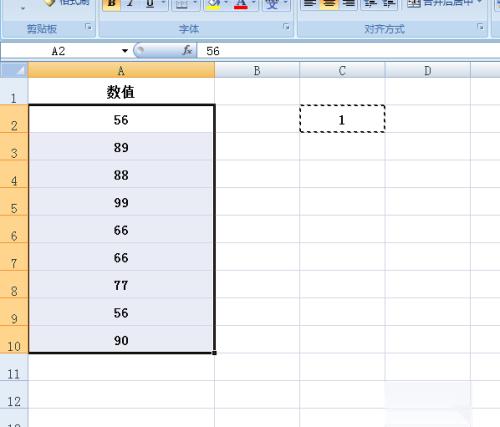Select cell containing 88
Screen dimensions: 500x427
pos(121,174)
